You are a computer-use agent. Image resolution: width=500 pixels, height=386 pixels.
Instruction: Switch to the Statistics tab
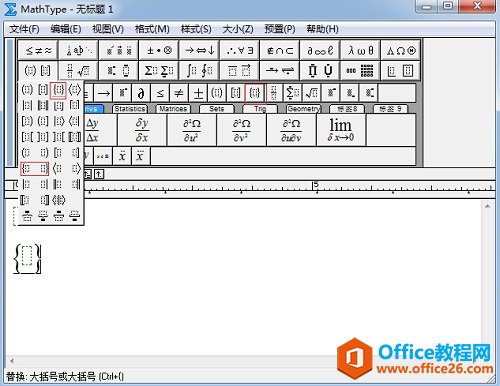coord(130,109)
